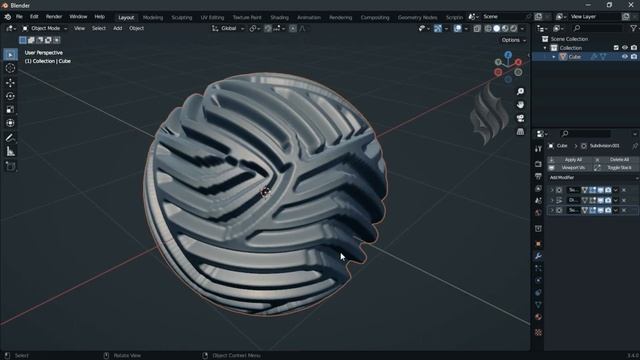Switch to wireframe viewport shading
Viewport: 640px width, 360px height.
(488, 29)
